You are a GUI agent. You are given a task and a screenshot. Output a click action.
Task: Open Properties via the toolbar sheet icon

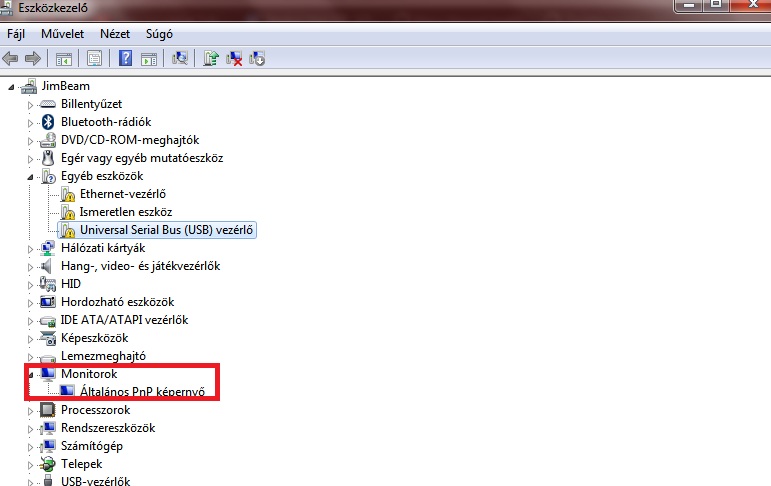[x=94, y=59]
